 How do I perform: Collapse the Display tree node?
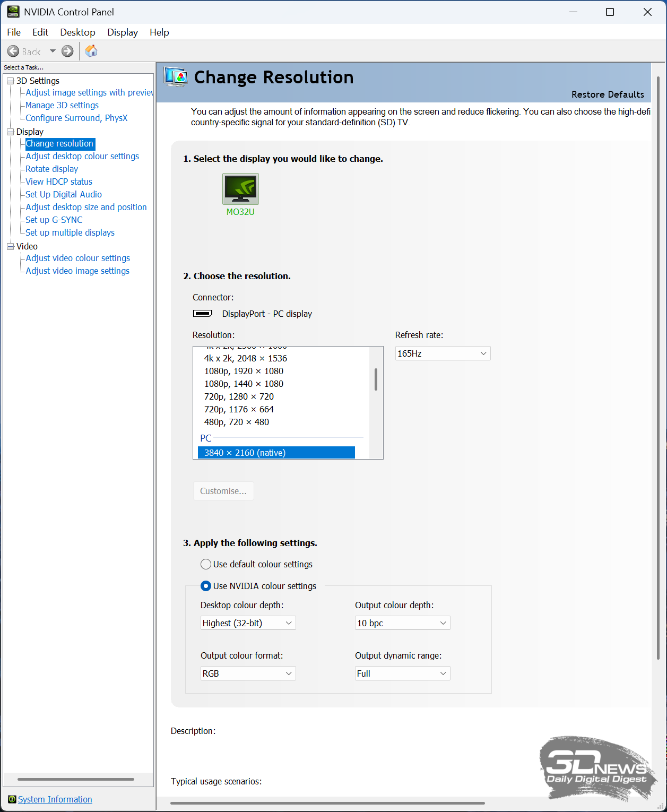10,132
